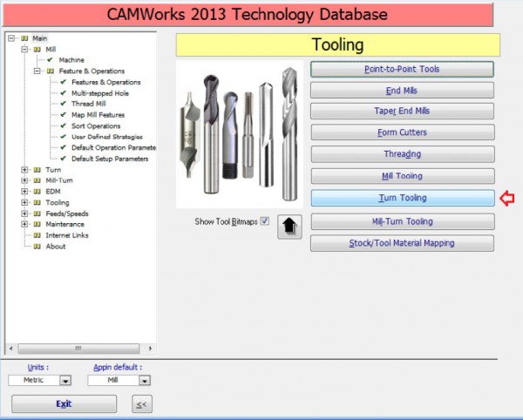Open Point-to-Point Tools
Image resolution: width=523 pixels, height=420 pixels.
(402, 70)
